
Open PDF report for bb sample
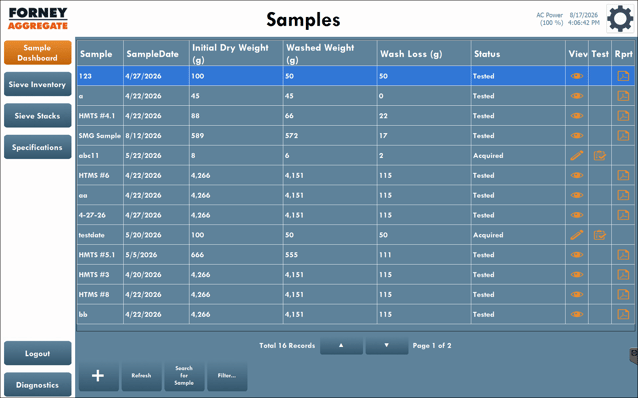click(623, 314)
